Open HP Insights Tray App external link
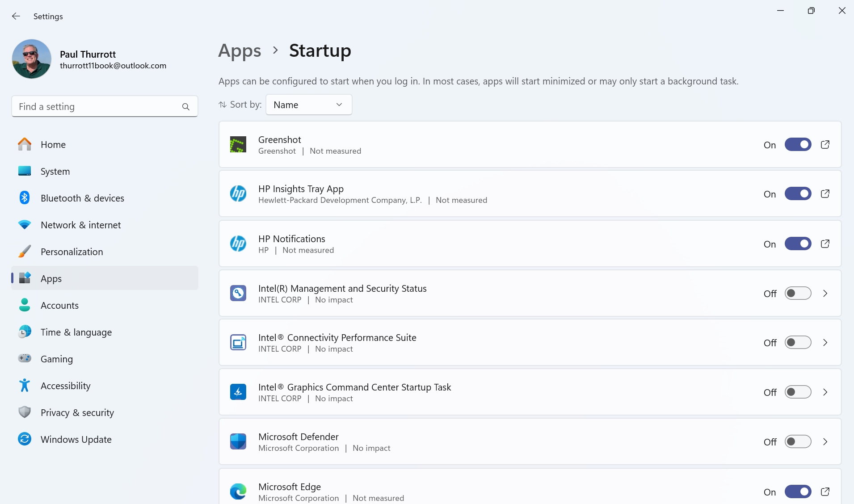This screenshot has width=854, height=504. [x=825, y=194]
